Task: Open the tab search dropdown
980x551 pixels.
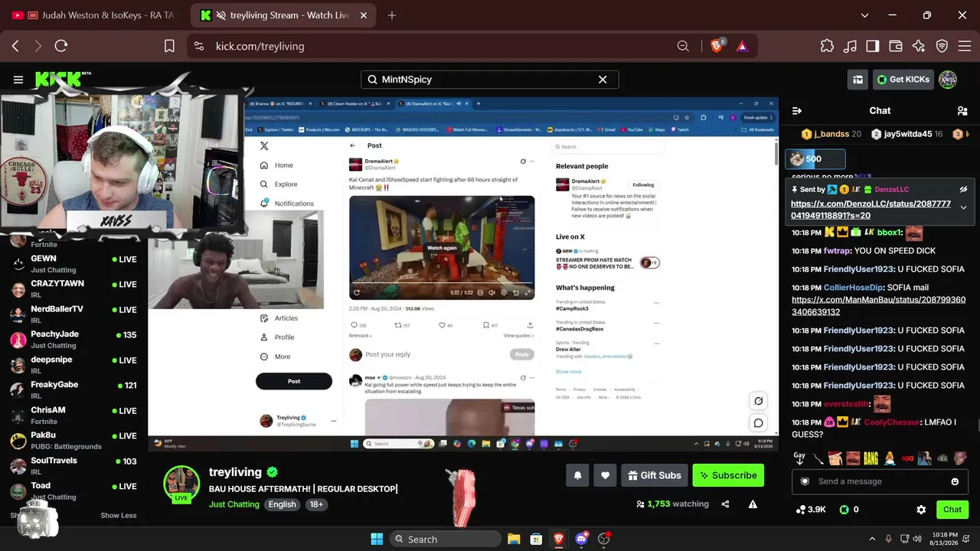Action: 864,15
